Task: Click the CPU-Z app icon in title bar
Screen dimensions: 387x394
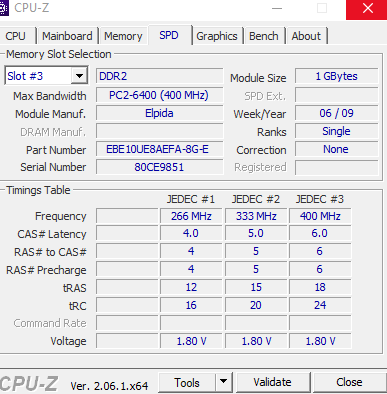Action: [4, 8]
